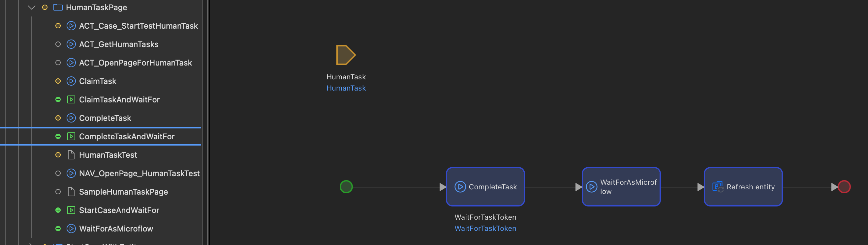Open the SampleHumanTaskPage document
Screen dimensions: 868x245
pos(123,192)
